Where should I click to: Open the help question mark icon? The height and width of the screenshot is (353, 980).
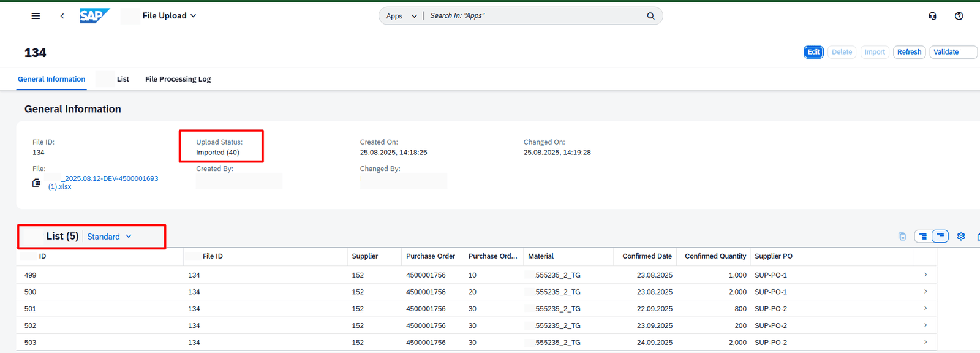tap(959, 16)
